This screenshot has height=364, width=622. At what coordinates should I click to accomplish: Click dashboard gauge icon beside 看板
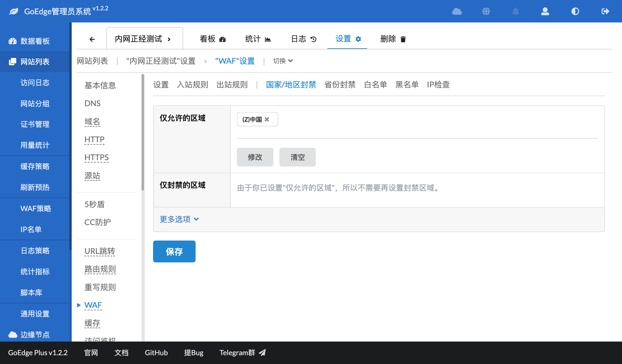click(x=223, y=39)
